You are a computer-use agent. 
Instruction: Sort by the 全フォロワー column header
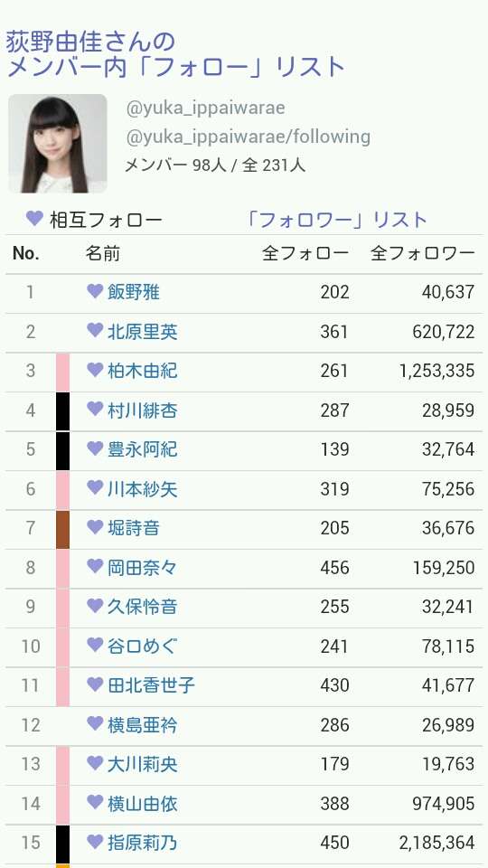pyautogui.click(x=423, y=253)
